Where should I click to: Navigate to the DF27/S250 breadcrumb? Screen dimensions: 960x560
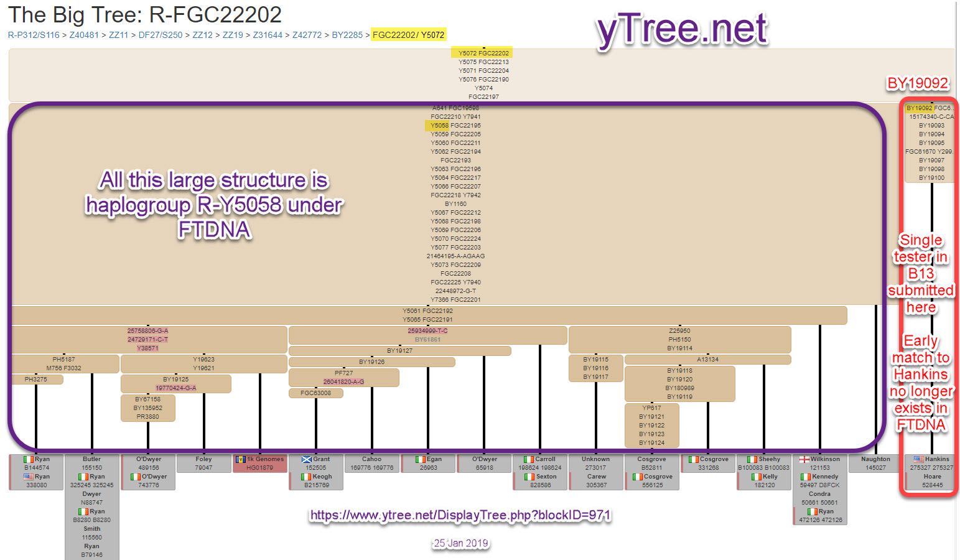coord(160,35)
